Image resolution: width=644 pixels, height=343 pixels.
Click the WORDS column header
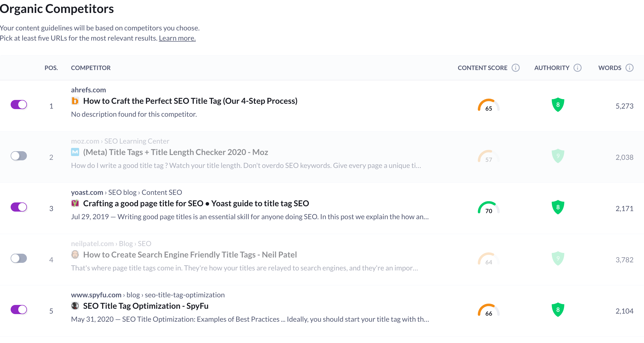pyautogui.click(x=610, y=68)
